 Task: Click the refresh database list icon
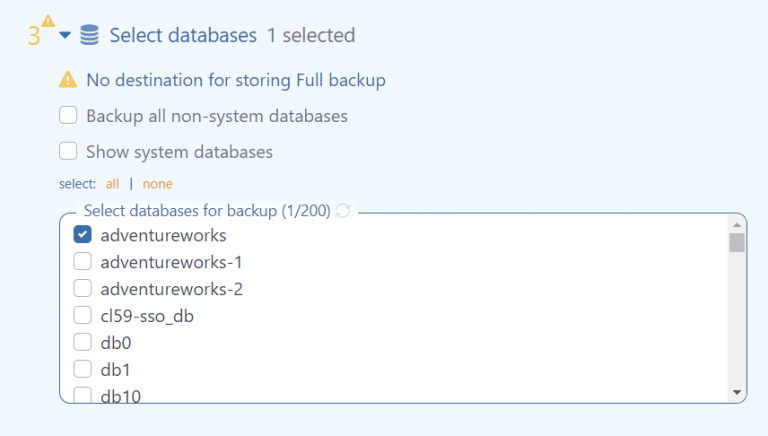point(343,211)
